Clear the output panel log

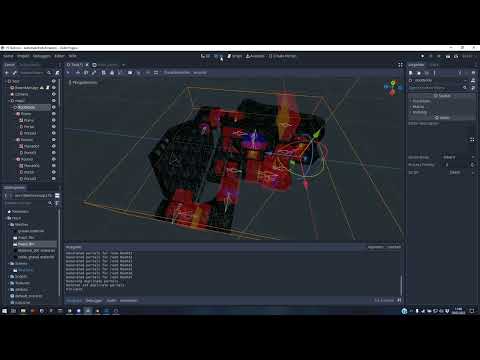pyautogui.click(x=394, y=247)
